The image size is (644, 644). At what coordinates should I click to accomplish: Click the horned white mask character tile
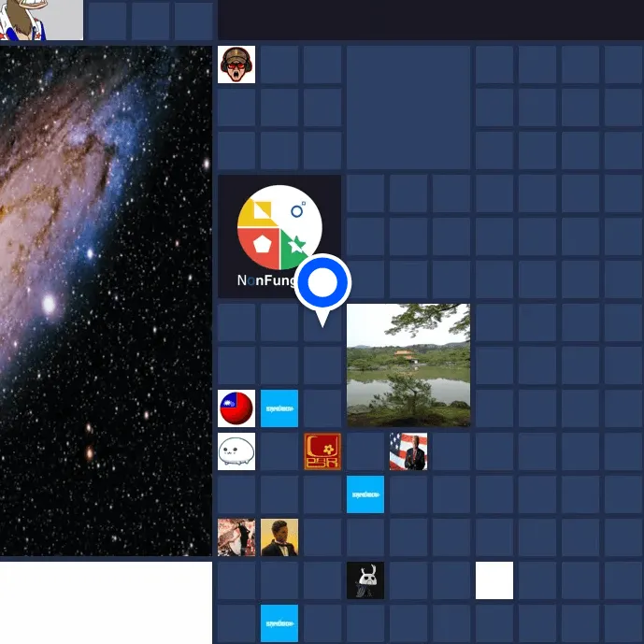[x=365, y=580]
